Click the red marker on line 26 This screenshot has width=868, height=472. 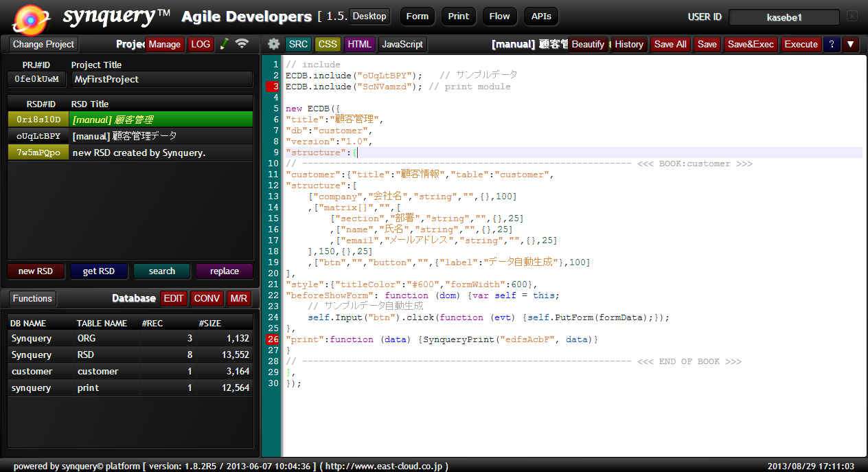[273, 339]
